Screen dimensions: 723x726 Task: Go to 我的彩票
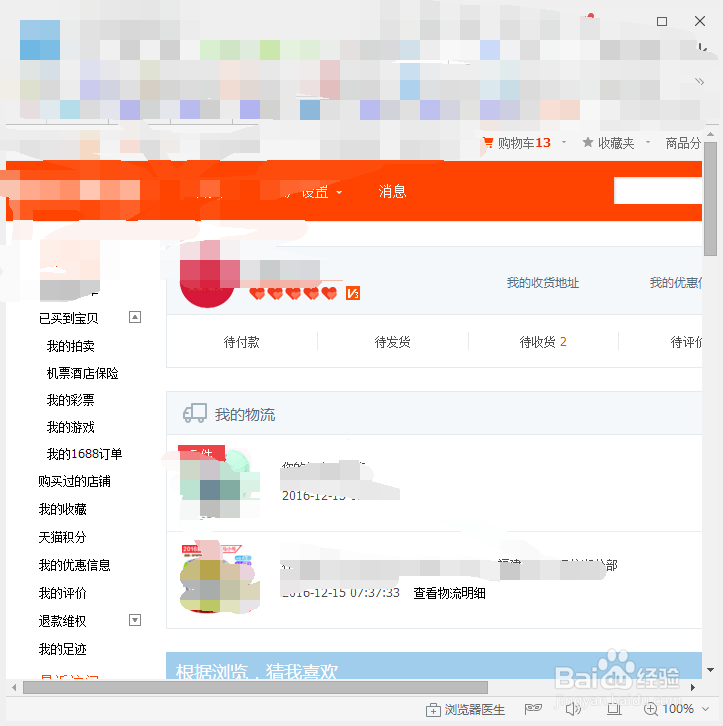pyautogui.click(x=70, y=400)
